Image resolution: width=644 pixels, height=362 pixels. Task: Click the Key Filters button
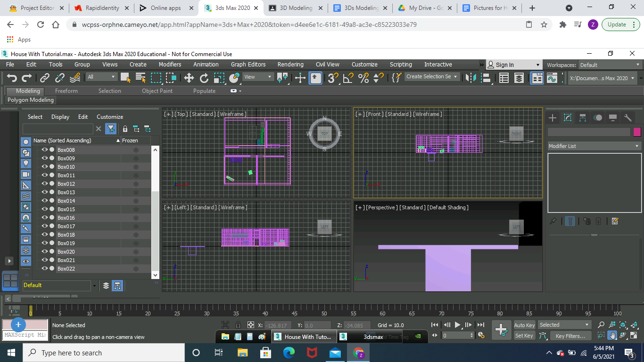[x=570, y=336]
